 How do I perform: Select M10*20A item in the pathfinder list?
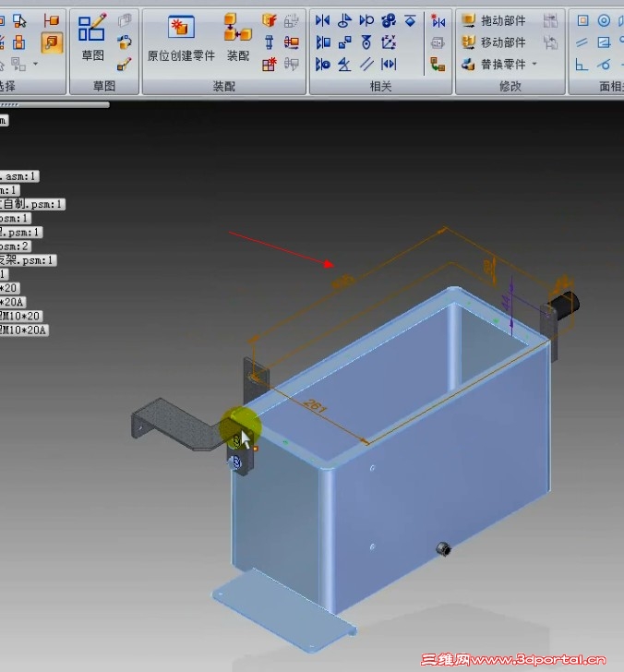tap(24, 330)
